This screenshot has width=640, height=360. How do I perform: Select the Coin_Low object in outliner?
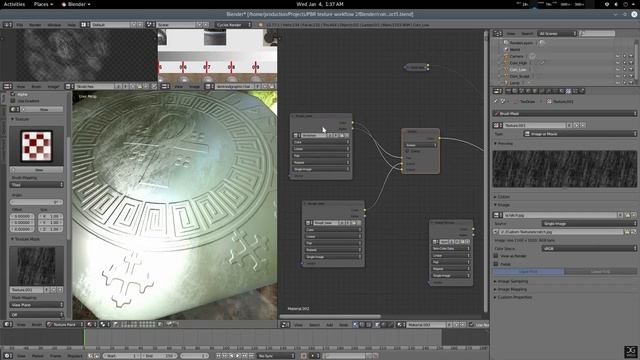coord(518,69)
